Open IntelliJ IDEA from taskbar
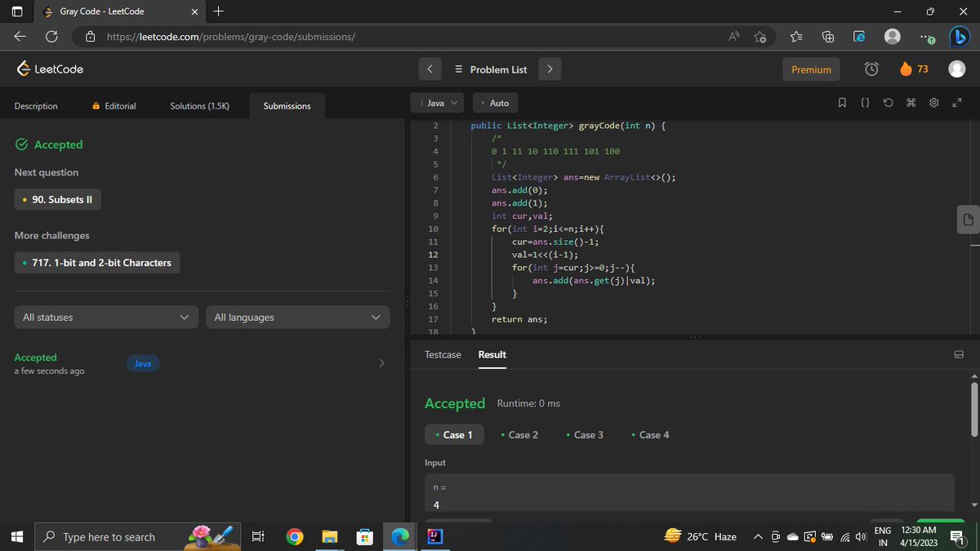The width and height of the screenshot is (980, 551). [x=434, y=537]
